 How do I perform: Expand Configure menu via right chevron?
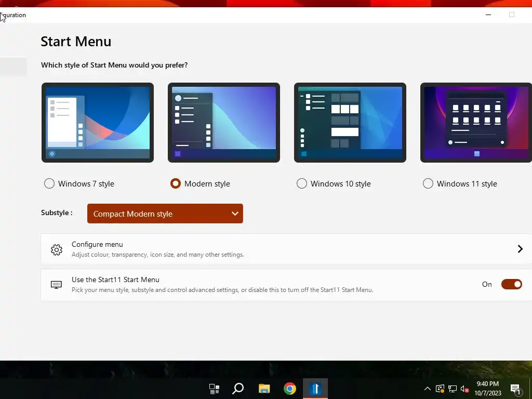pos(520,249)
